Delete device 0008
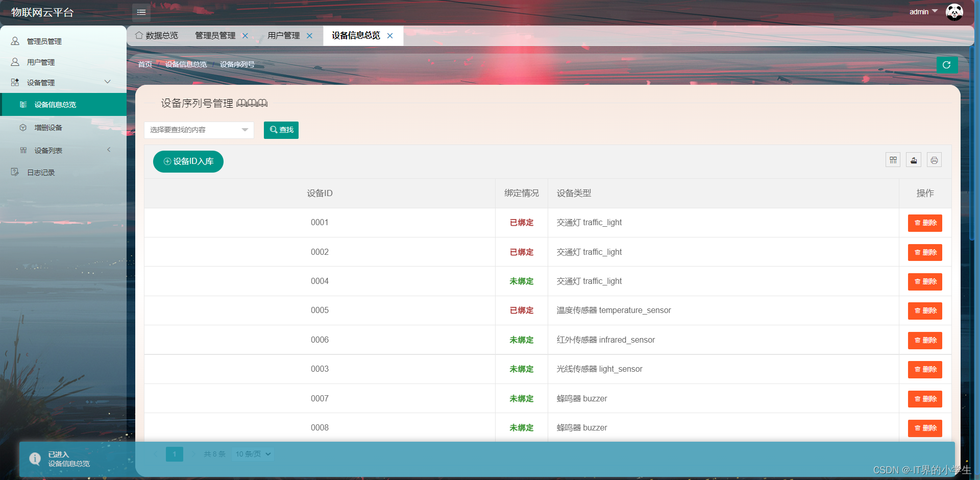The height and width of the screenshot is (480, 980). (x=925, y=428)
